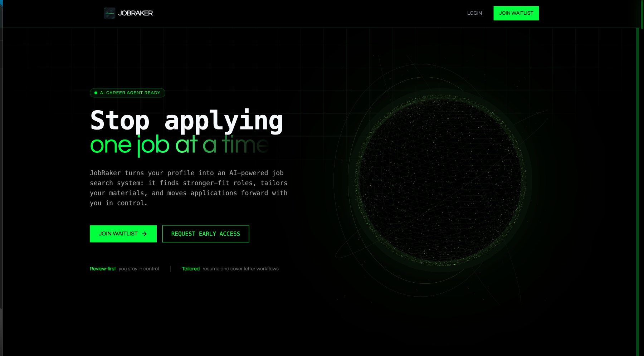Click the "Tailored" label

point(191,269)
